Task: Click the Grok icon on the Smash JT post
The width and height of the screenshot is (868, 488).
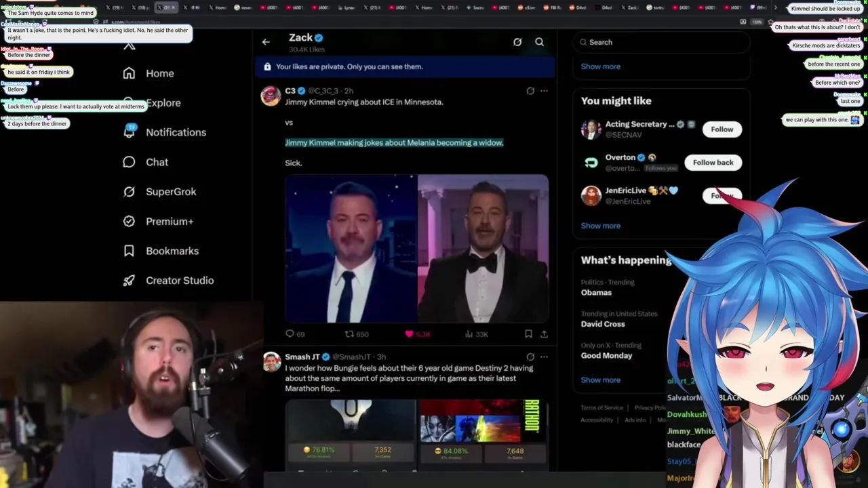Action: coord(530,357)
